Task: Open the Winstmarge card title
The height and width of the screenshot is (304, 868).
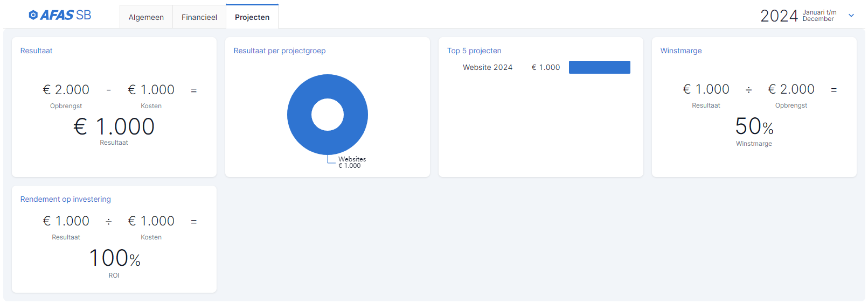Action: pos(681,51)
